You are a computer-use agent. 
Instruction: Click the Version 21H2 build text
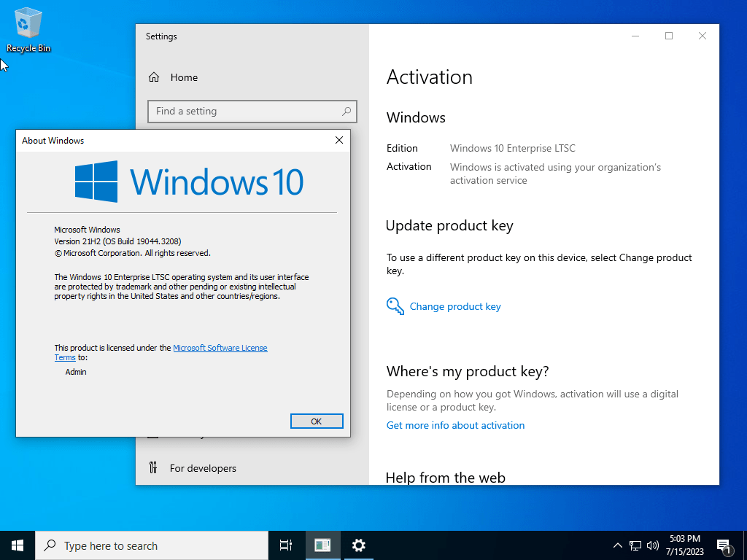click(x=117, y=241)
